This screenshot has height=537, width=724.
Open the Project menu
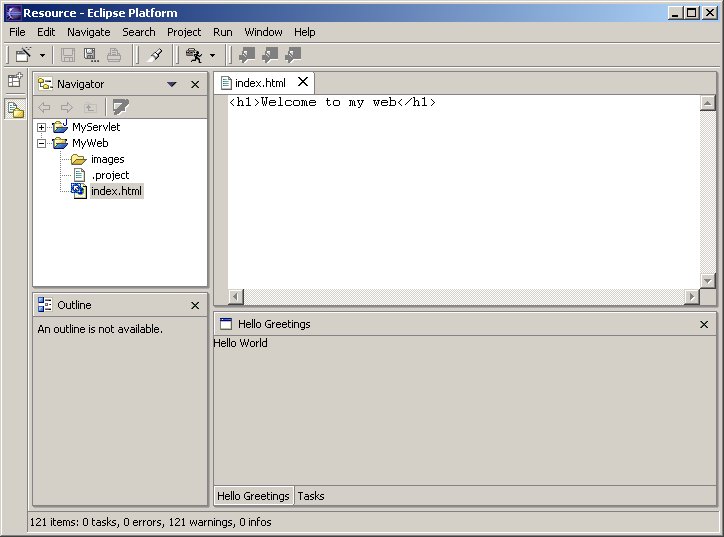click(x=184, y=32)
